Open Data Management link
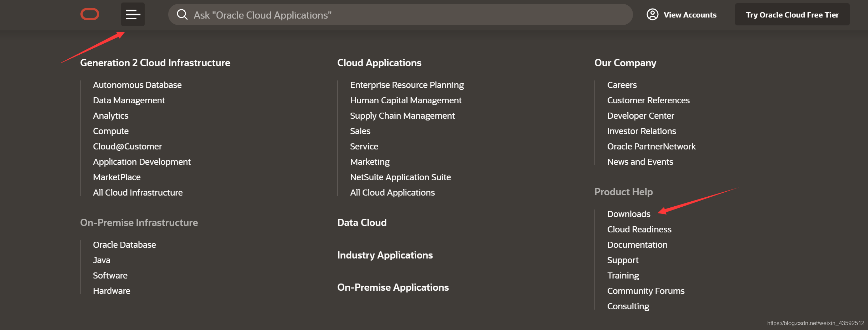The width and height of the screenshot is (868, 330). pyautogui.click(x=129, y=100)
